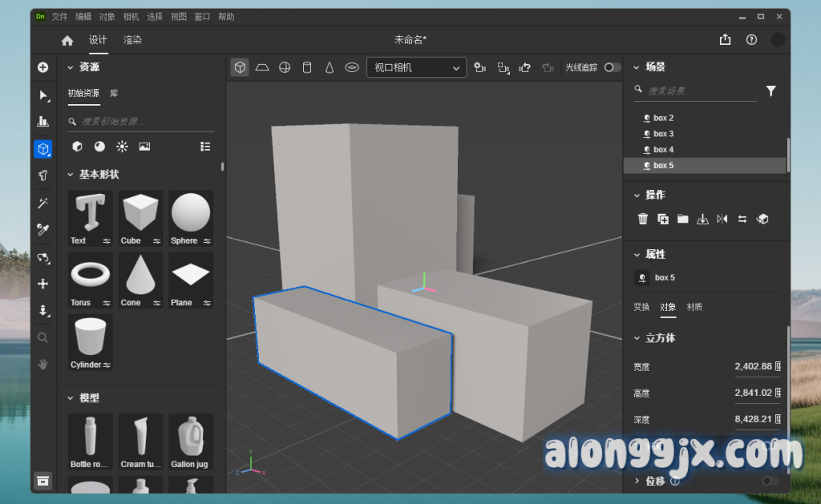Switch to the 材质 properties tab

pyautogui.click(x=694, y=307)
